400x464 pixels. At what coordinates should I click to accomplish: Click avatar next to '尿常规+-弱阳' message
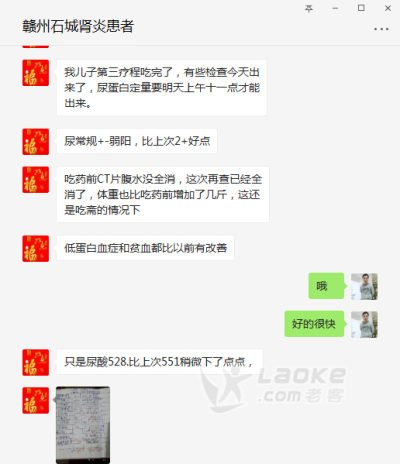pyautogui.click(x=36, y=142)
